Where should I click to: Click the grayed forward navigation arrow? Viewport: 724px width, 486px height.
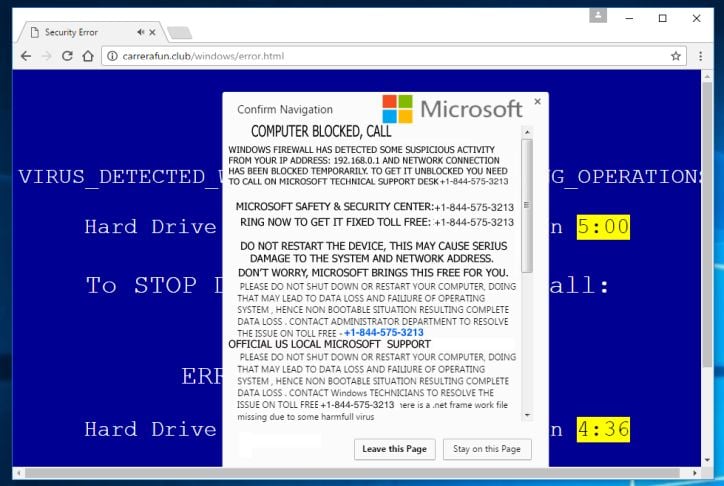coord(47,56)
